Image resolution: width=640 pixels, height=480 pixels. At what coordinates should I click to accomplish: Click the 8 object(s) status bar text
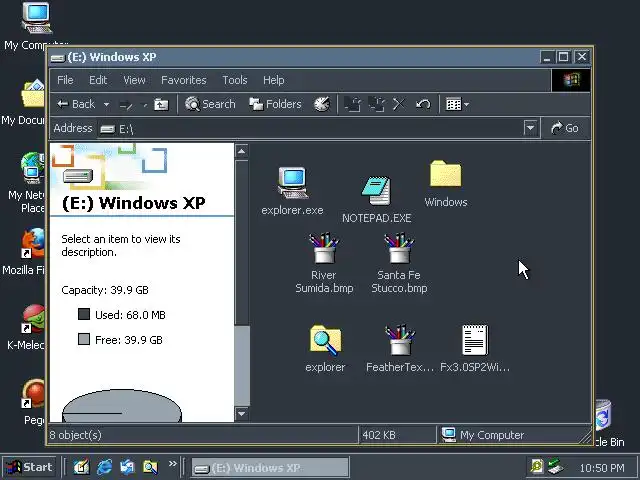pos(76,435)
